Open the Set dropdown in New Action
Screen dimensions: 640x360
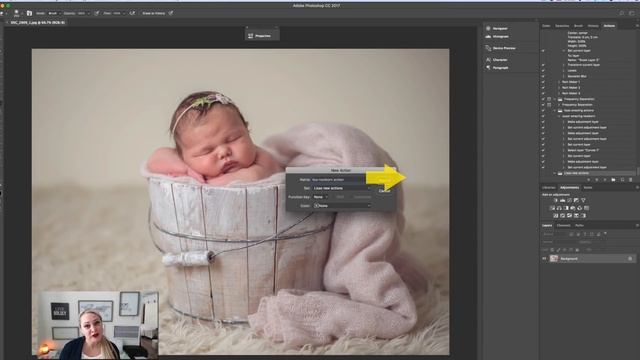(x=342, y=188)
